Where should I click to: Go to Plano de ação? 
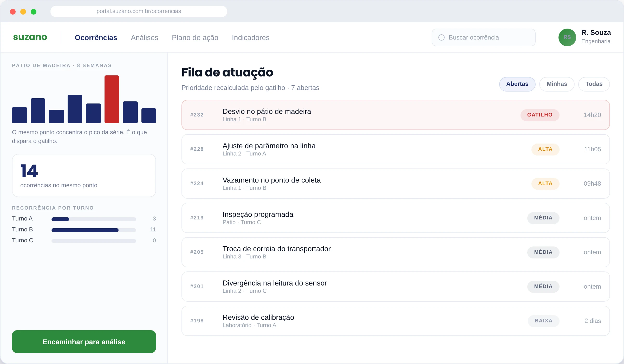195,37
